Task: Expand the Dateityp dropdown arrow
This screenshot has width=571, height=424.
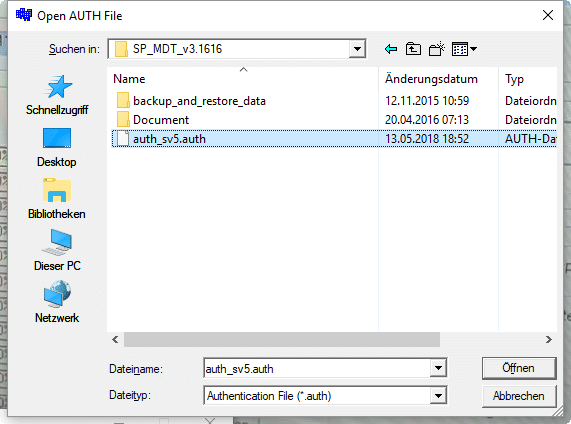Action: point(438,396)
